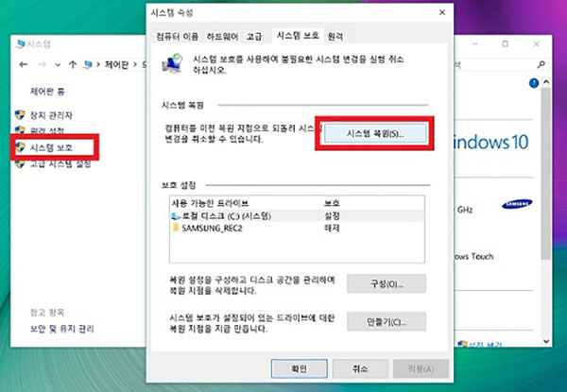Click the address bar computer icon

88,64
